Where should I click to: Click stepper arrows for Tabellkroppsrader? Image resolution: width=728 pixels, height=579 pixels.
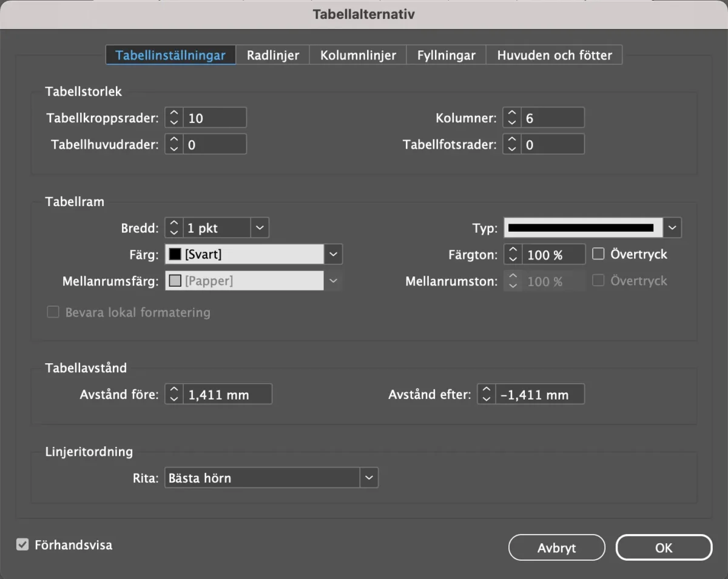174,118
